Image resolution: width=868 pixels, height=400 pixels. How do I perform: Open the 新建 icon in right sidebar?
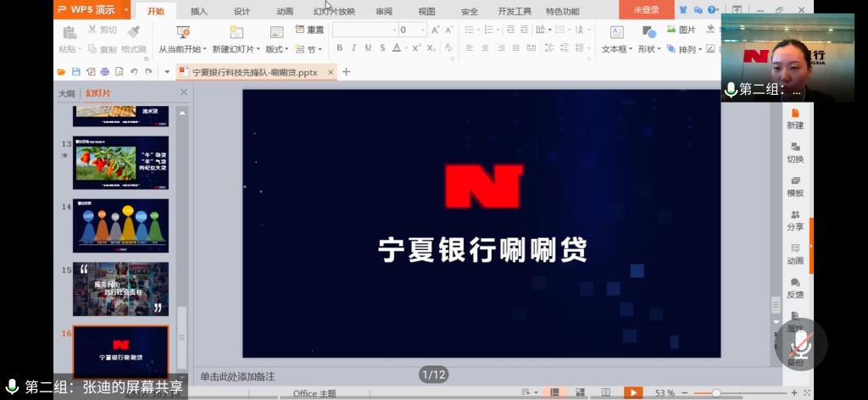pos(795,118)
